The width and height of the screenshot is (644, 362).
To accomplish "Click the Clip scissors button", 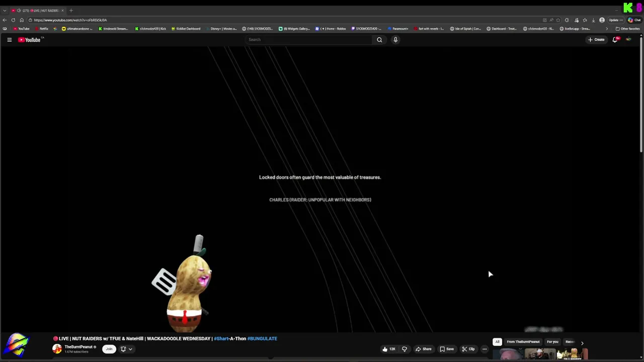I will pos(468,349).
